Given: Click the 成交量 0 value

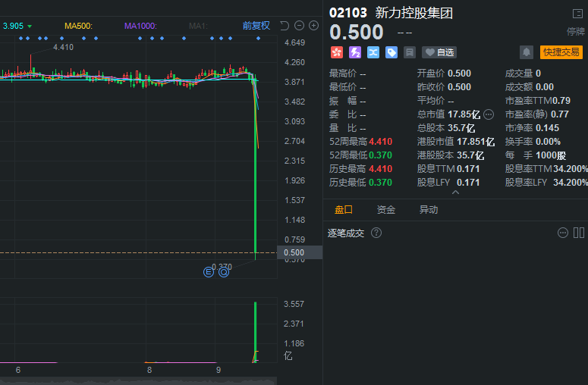Looking at the screenshot, I should pos(538,74).
